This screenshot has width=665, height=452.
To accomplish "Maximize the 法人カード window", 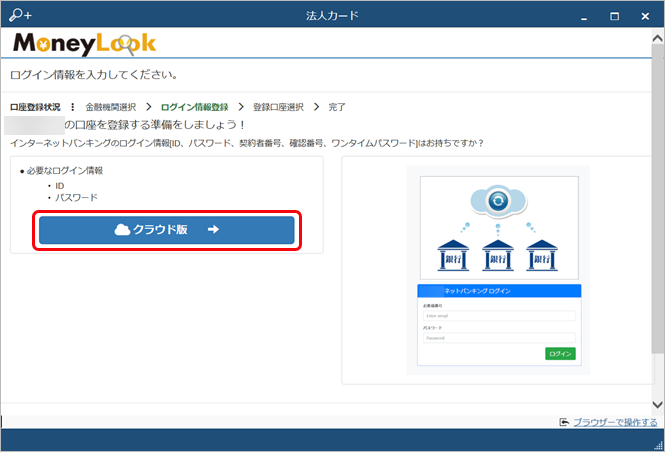I will coord(614,17).
